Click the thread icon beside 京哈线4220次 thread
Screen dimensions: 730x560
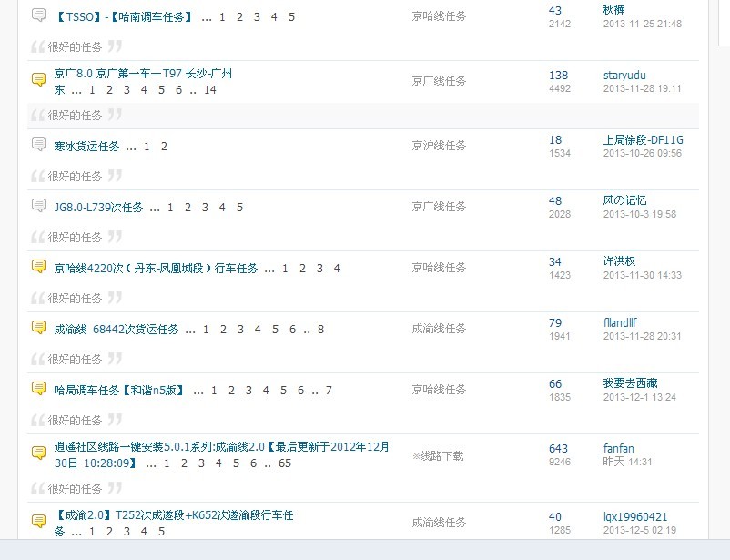pyautogui.click(x=38, y=267)
